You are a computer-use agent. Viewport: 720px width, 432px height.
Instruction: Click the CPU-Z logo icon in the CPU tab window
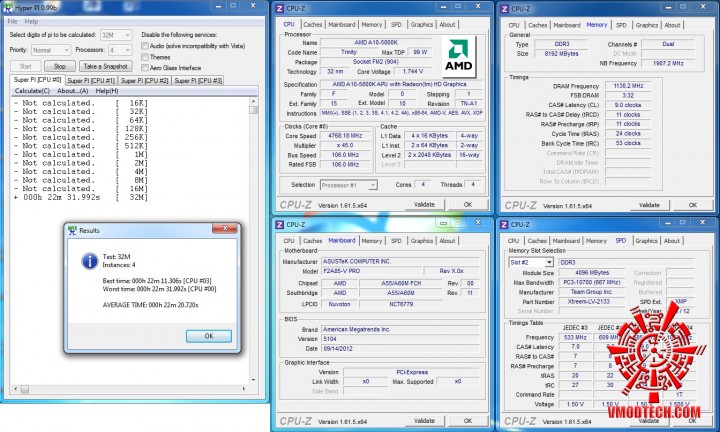pyautogui.click(x=280, y=8)
